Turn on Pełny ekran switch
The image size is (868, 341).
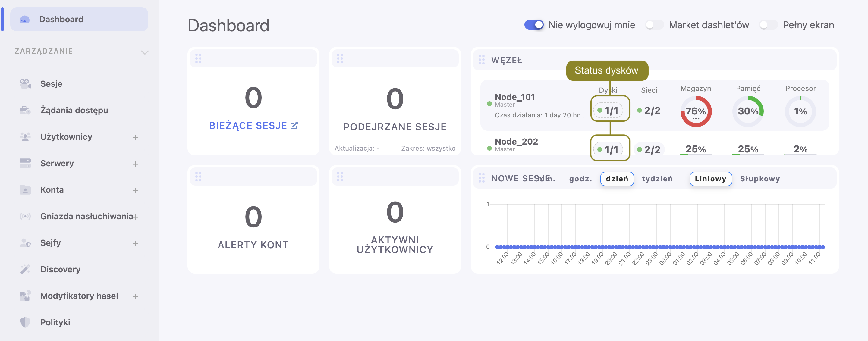768,25
